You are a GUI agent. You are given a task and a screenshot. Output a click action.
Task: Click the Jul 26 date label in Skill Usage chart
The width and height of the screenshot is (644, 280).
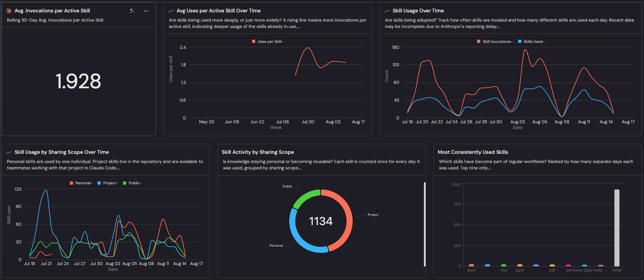pos(466,122)
